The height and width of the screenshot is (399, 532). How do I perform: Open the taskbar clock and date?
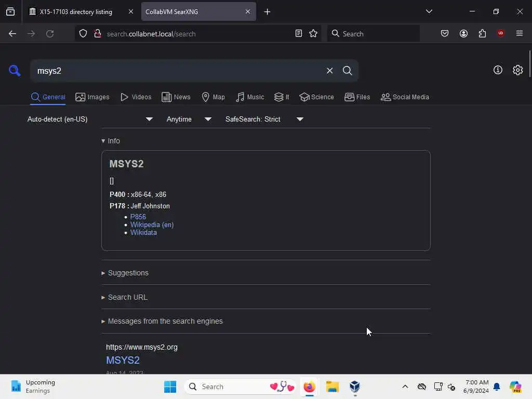pyautogui.click(x=476, y=387)
